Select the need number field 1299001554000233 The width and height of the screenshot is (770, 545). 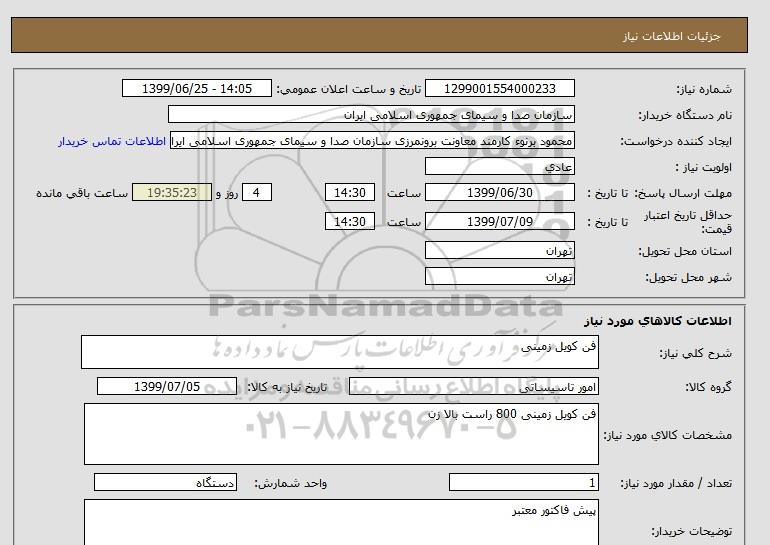[x=499, y=89]
